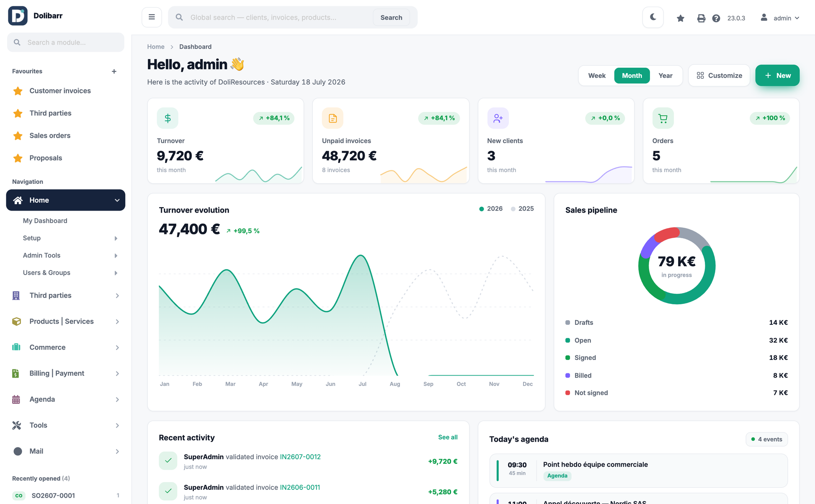Focus the Search a module field
Viewport: 815px width, 504px height.
(x=66, y=42)
